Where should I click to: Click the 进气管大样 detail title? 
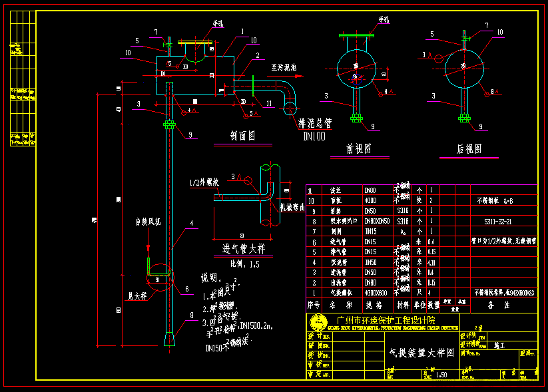(x=244, y=249)
